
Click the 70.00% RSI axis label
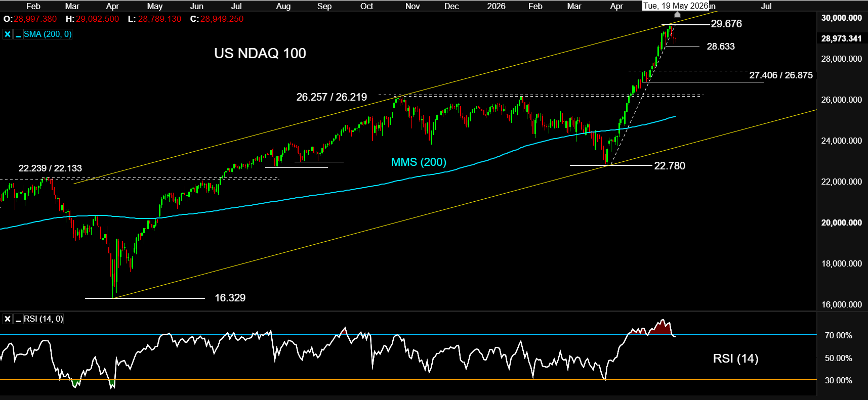tap(838, 335)
